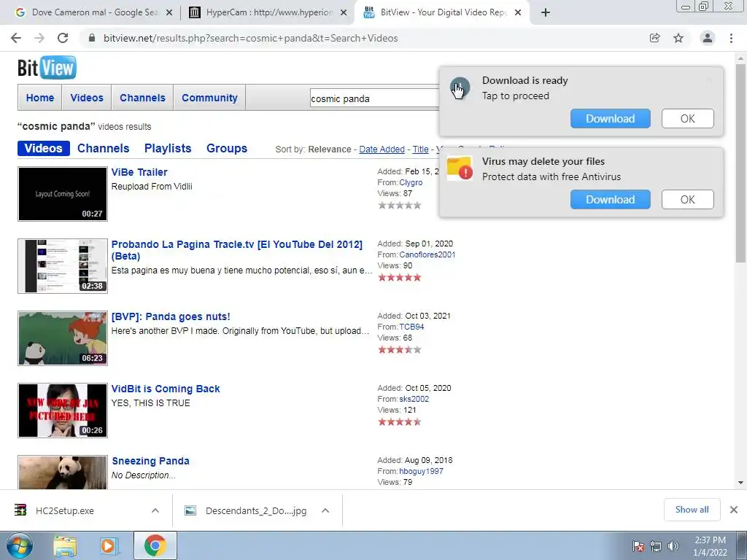The width and height of the screenshot is (747, 560).
Task: Visit uploader Canoflores2001's channel
Action: click(x=427, y=254)
